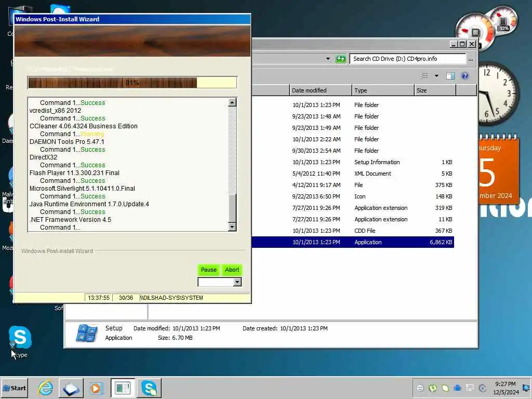Open the Start menu

click(x=14, y=388)
